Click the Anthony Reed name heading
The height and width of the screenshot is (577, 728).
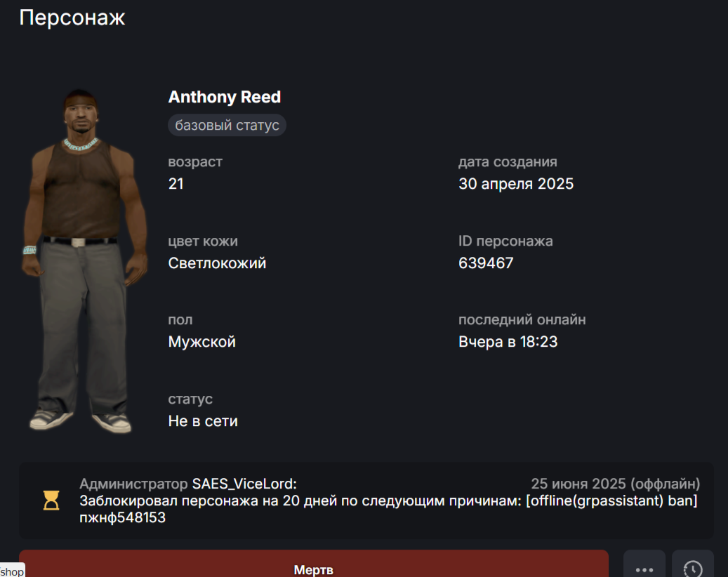(224, 97)
